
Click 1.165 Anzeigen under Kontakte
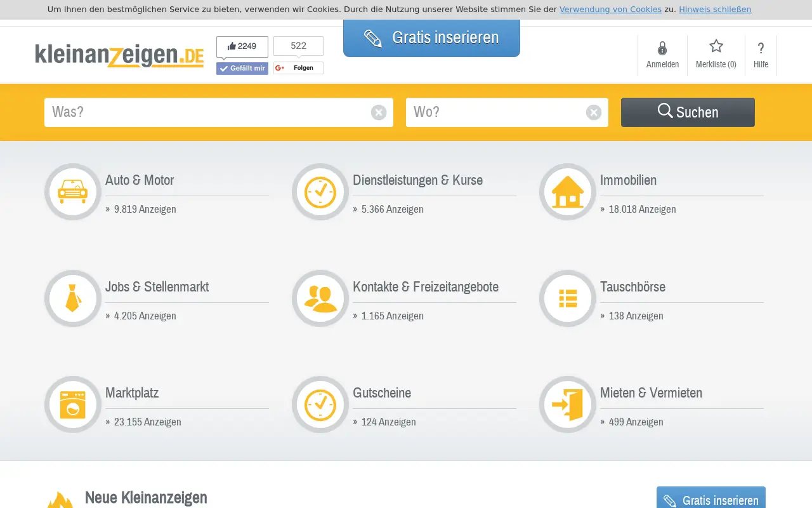[x=393, y=316]
